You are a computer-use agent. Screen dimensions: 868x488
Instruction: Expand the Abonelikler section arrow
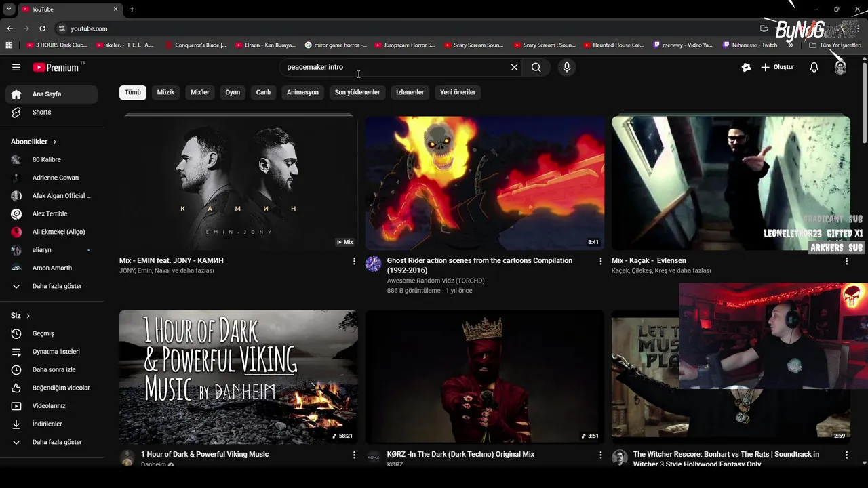pos(55,142)
